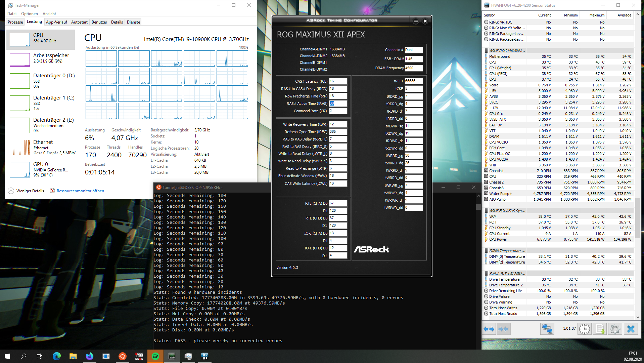Screen dimensions: 644x363
Task: Switch to the Dienste tab
Action: (133, 22)
